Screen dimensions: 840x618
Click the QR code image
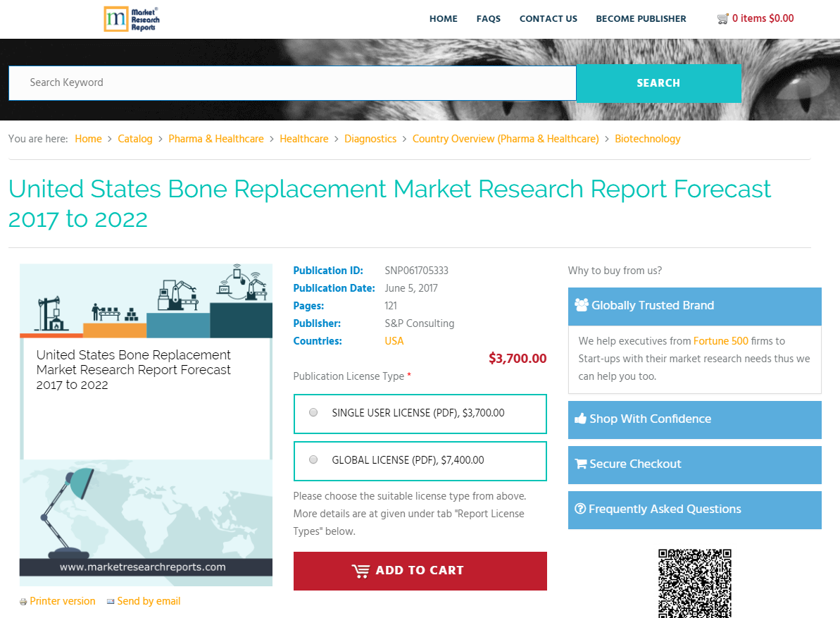pyautogui.click(x=695, y=583)
